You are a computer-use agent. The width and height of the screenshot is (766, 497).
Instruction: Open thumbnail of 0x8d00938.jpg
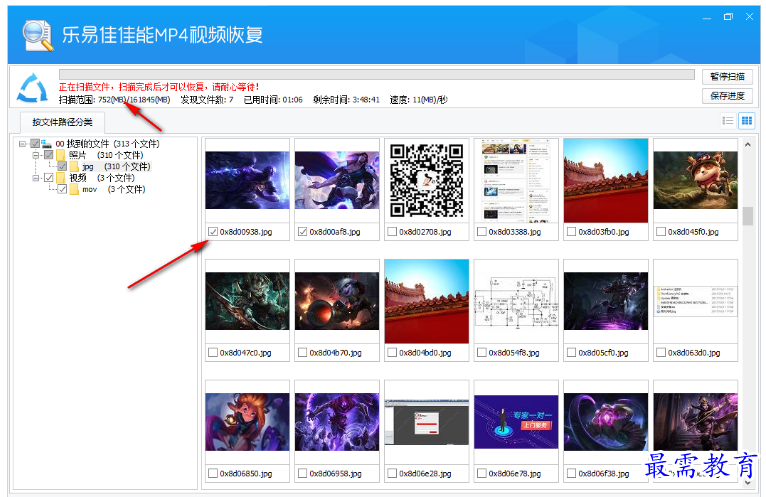[247, 180]
